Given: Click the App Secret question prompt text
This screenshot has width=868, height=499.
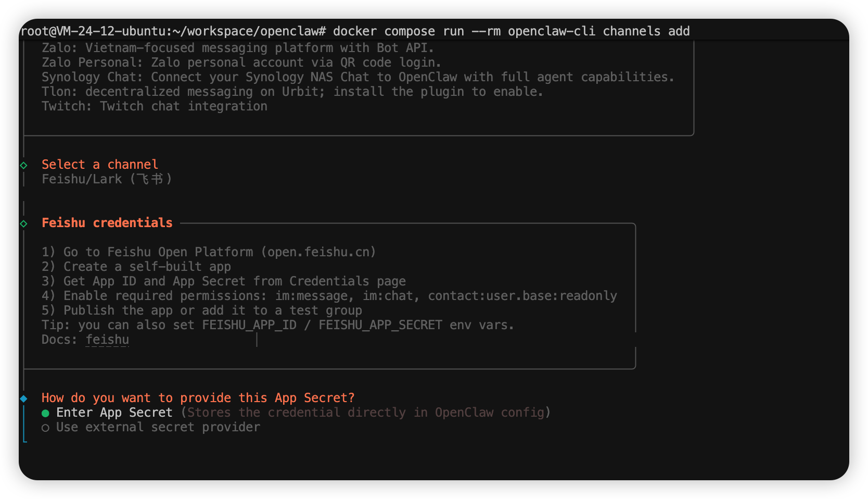Looking at the screenshot, I should click(x=198, y=398).
